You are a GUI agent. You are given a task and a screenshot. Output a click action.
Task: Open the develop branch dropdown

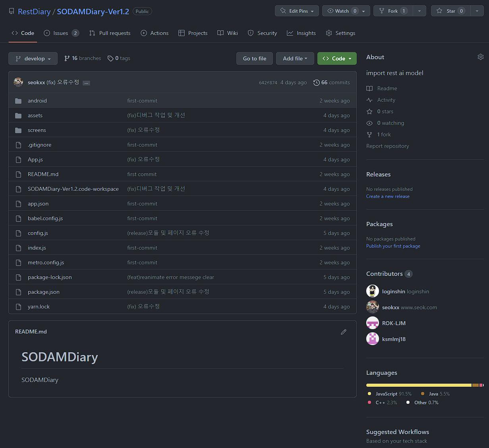(x=33, y=58)
